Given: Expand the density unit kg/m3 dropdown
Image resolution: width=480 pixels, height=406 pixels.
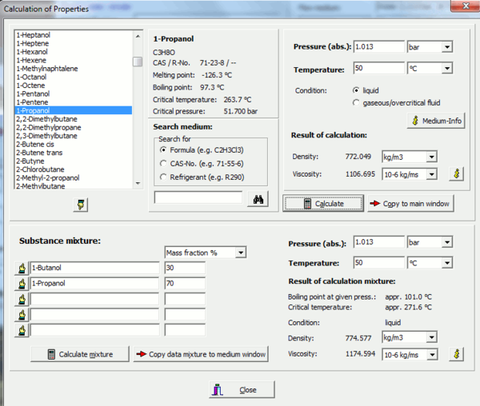Looking at the screenshot, I should 431,157.
